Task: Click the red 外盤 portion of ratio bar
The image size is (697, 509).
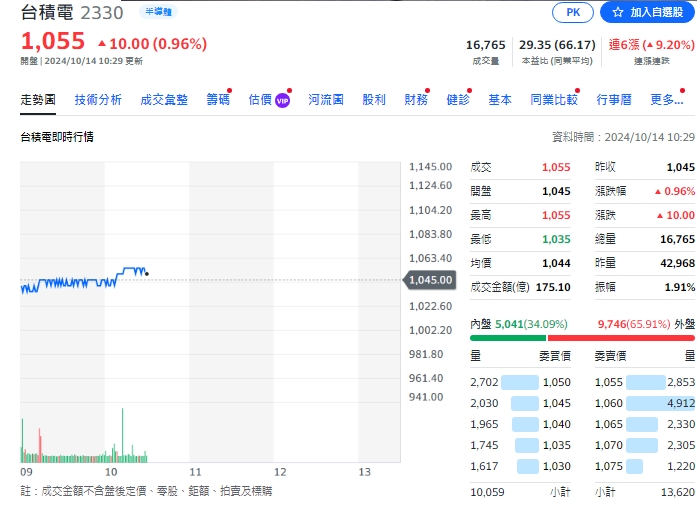Action: (x=621, y=338)
